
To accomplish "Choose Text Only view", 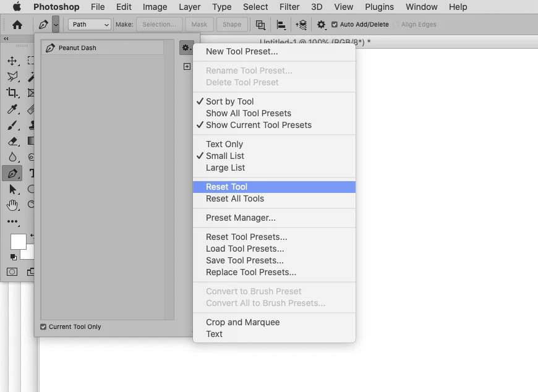I will click(274, 144).
